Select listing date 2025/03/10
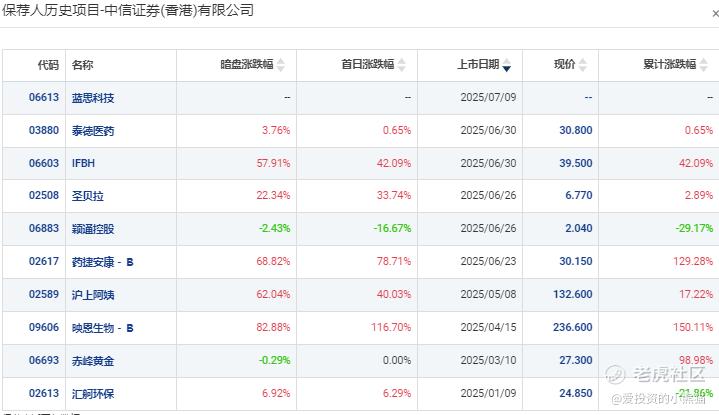The image size is (719, 415). point(488,360)
